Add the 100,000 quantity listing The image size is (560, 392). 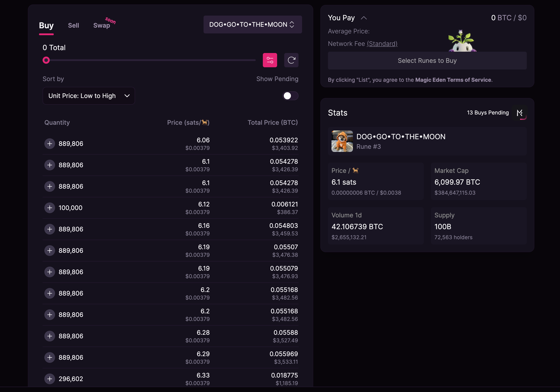(49, 208)
